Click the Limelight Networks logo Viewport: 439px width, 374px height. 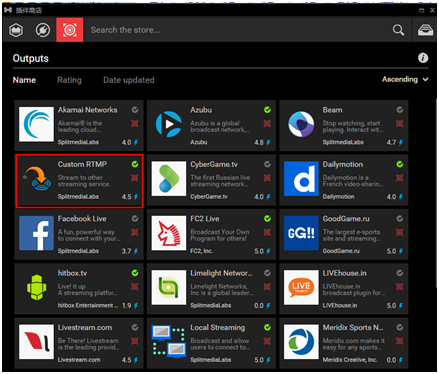coord(169,287)
